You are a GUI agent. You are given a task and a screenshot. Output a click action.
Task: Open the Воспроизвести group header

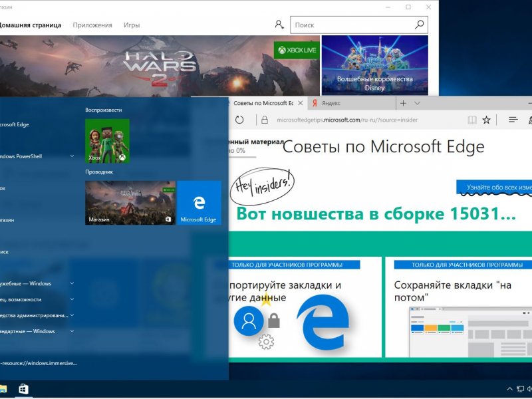104,110
